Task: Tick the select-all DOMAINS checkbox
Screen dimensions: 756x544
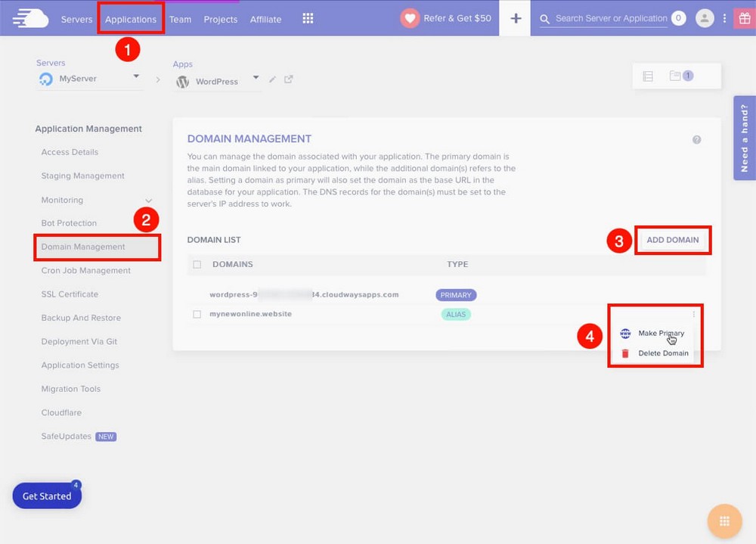Action: [197, 265]
